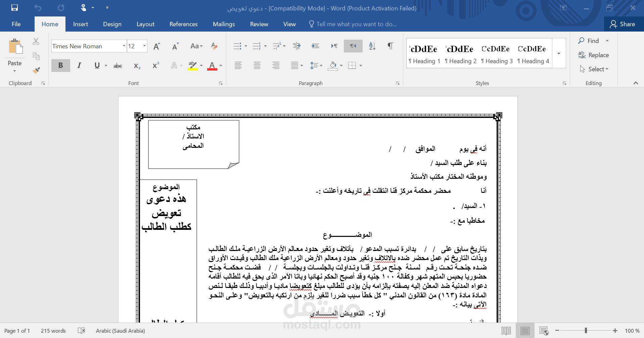Toggle show paragraph marks

[390, 46]
